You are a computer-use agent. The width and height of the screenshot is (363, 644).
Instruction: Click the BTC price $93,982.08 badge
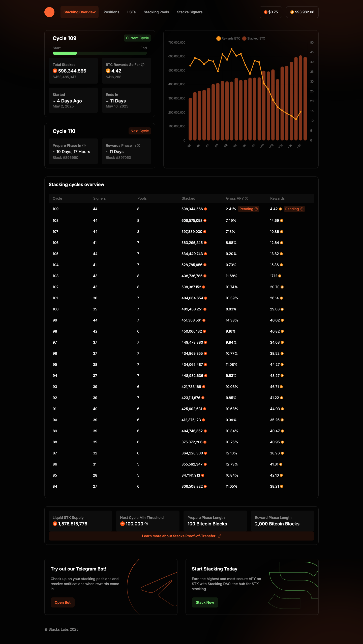302,12
